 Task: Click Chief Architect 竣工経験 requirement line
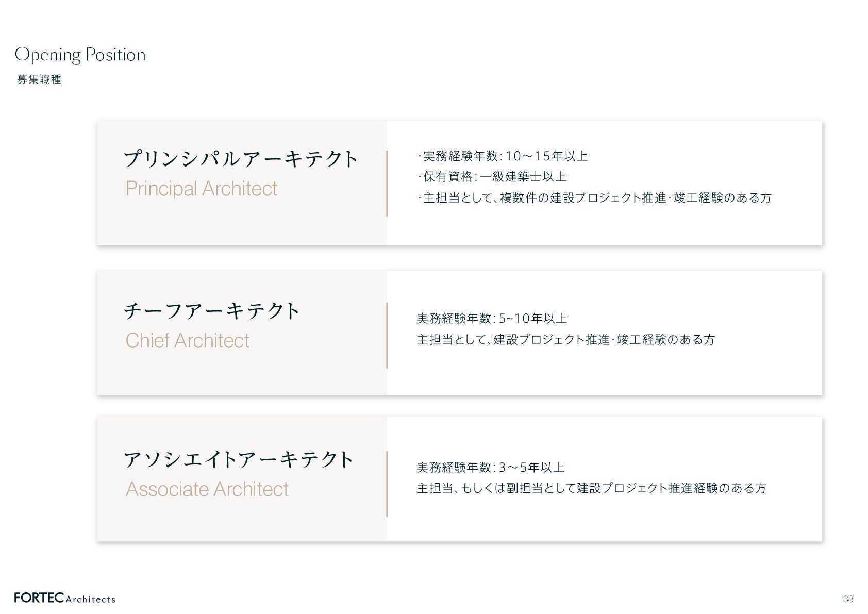pos(566,339)
